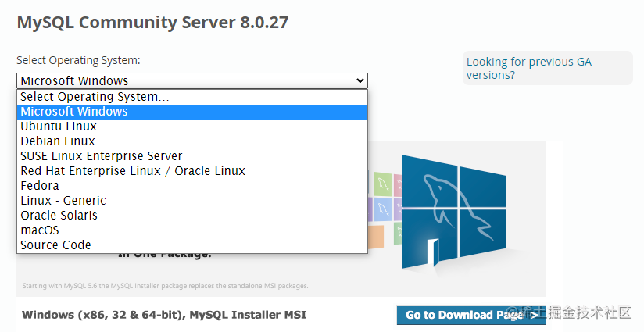Pick Ubuntu Linux from the list
The width and height of the screenshot is (644, 332).
(x=192, y=127)
